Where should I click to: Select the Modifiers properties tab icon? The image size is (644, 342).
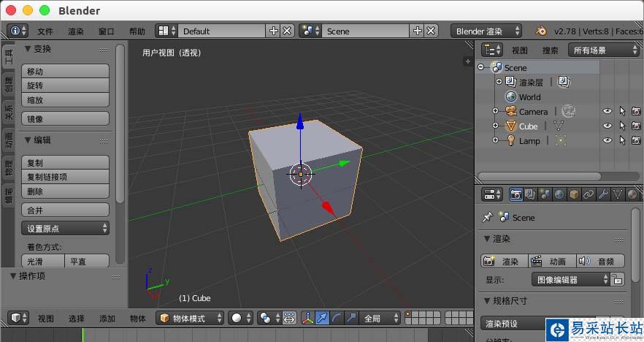click(x=603, y=194)
